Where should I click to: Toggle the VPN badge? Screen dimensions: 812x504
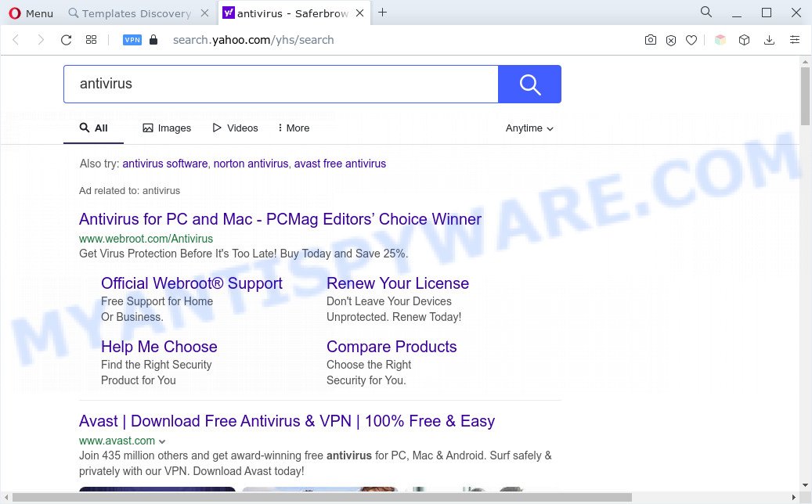click(x=132, y=40)
